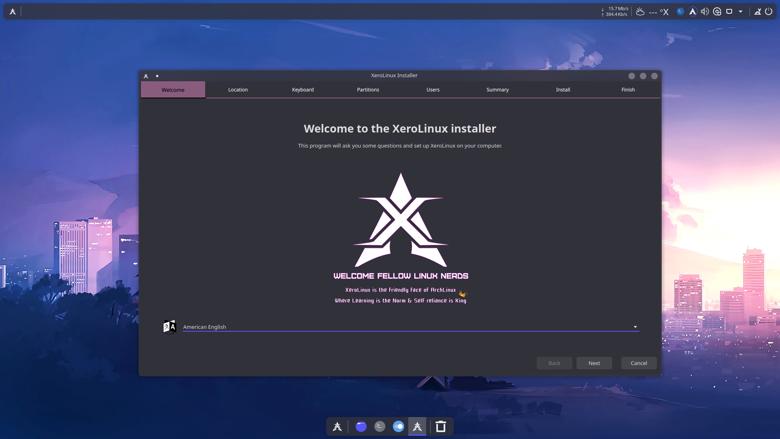780x439 pixels.
Task: Click the dropdown arrow of the language selector
Action: [635, 327]
